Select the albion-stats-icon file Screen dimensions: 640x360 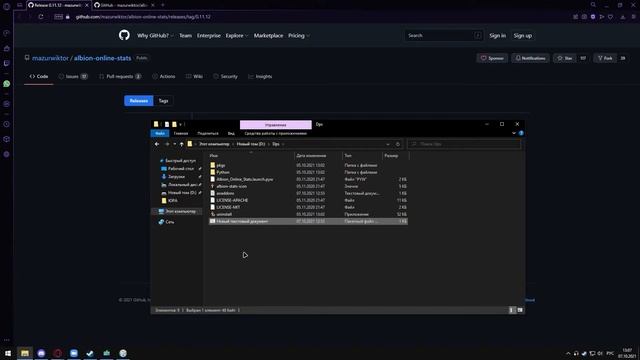tap(231, 186)
